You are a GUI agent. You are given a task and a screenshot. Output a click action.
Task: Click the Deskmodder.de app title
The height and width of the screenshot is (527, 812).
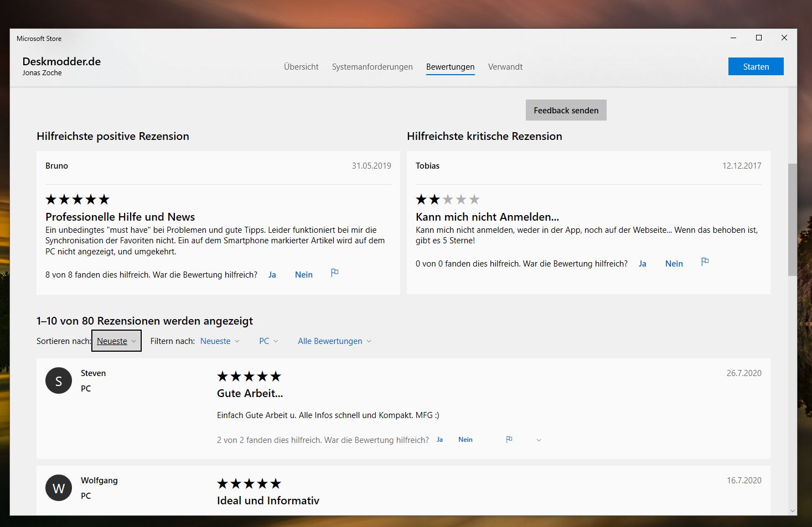coord(61,61)
